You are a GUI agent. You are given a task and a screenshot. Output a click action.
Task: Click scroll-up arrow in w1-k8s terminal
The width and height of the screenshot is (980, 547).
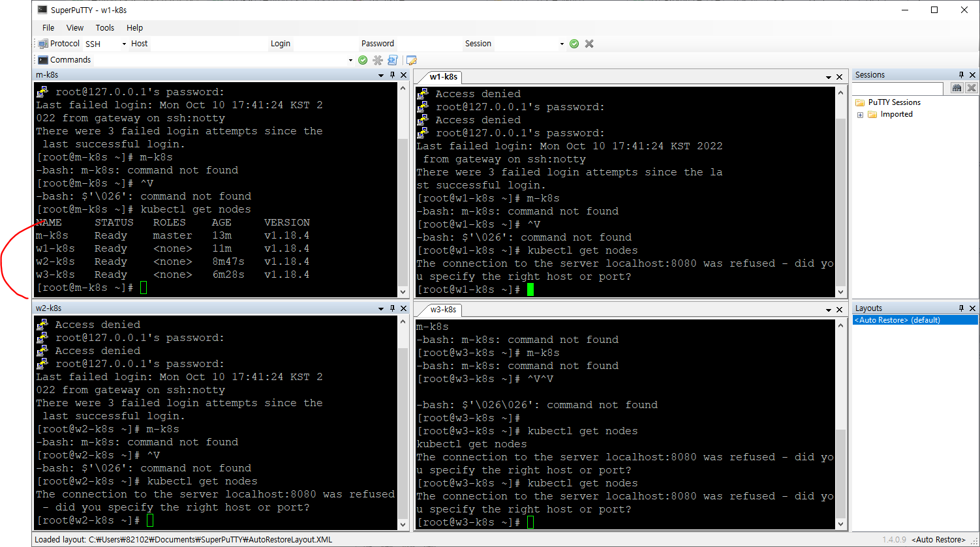(840, 91)
